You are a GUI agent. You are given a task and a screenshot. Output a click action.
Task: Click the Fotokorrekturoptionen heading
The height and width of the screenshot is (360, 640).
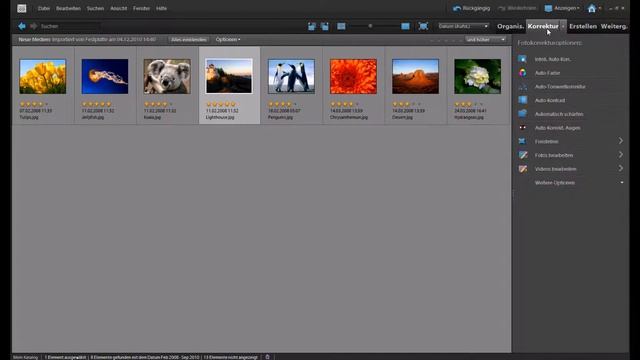[549, 43]
